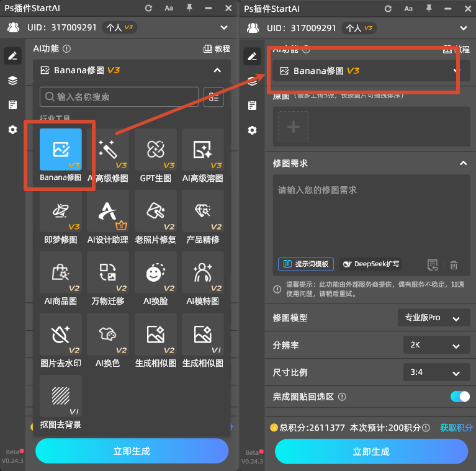Image resolution: width=476 pixels, height=471 pixels.
Task: Click Aa font size icon in right panel
Action: click(x=408, y=9)
